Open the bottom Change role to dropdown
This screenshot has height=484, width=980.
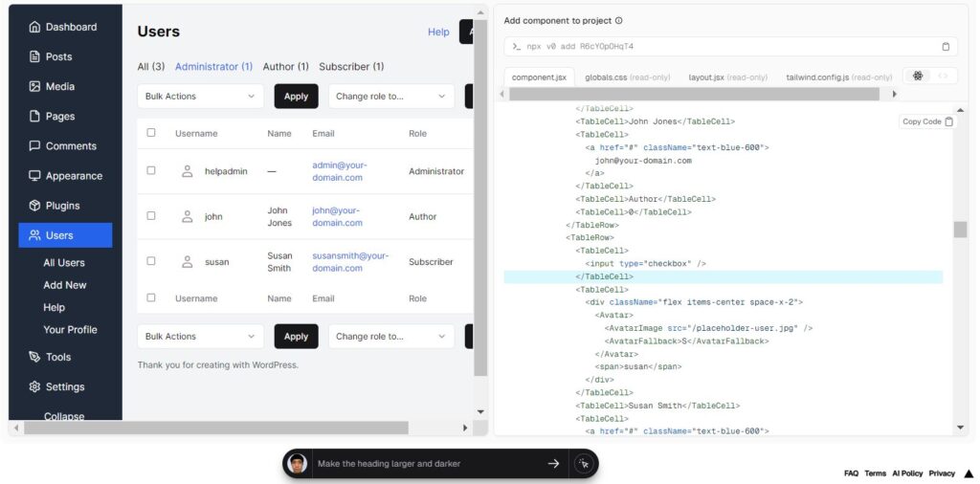391,337
